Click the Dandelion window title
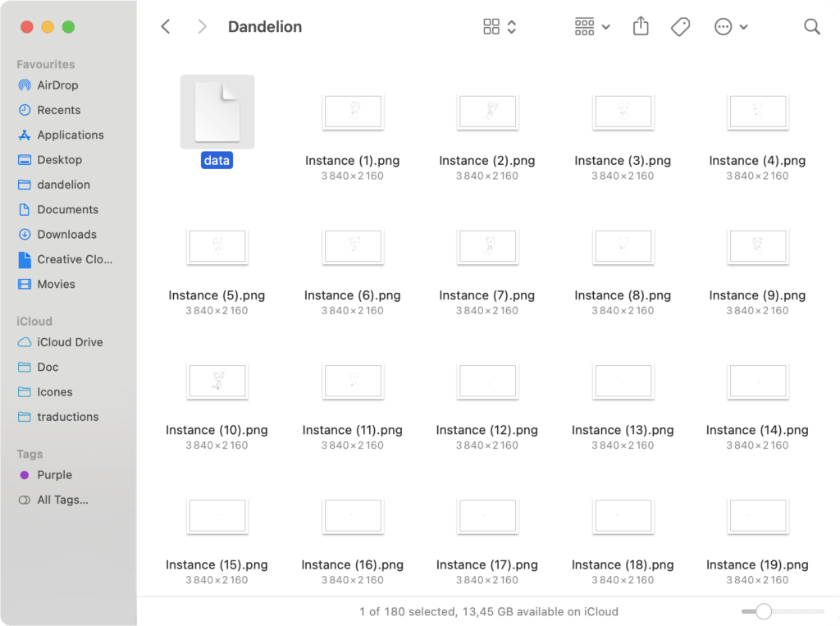The height and width of the screenshot is (626, 840). click(265, 27)
